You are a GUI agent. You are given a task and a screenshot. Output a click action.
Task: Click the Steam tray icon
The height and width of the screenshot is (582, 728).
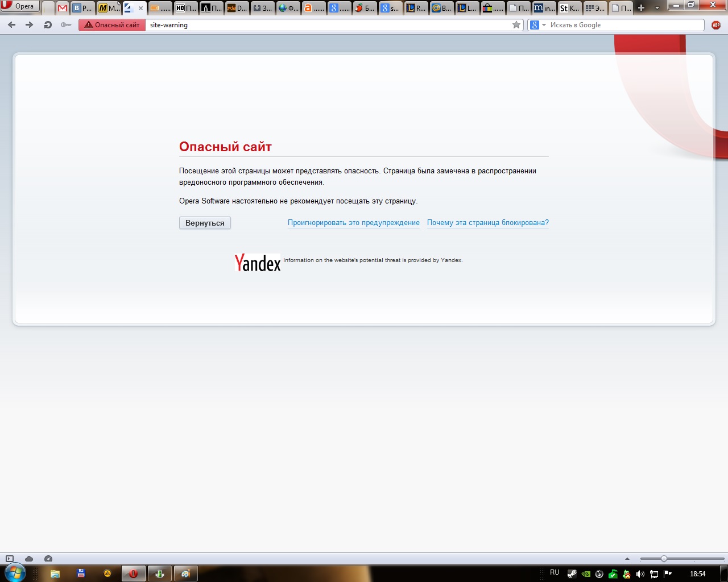point(572,574)
